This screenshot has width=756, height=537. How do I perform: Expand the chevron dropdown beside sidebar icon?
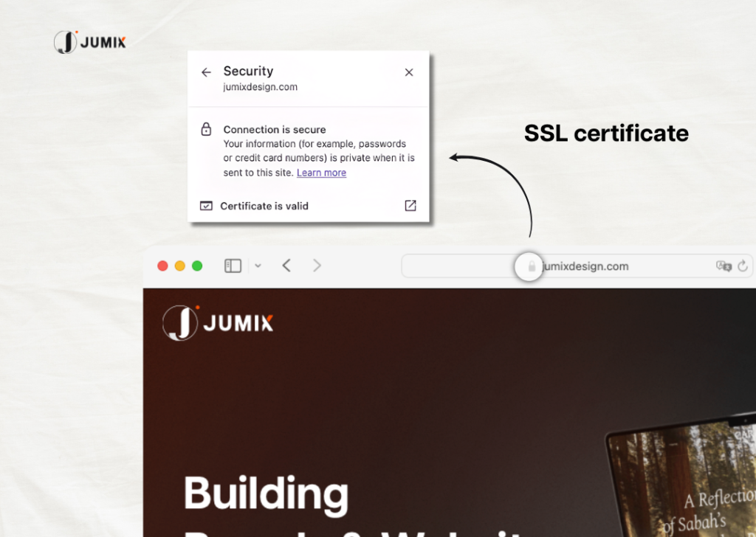[258, 266]
